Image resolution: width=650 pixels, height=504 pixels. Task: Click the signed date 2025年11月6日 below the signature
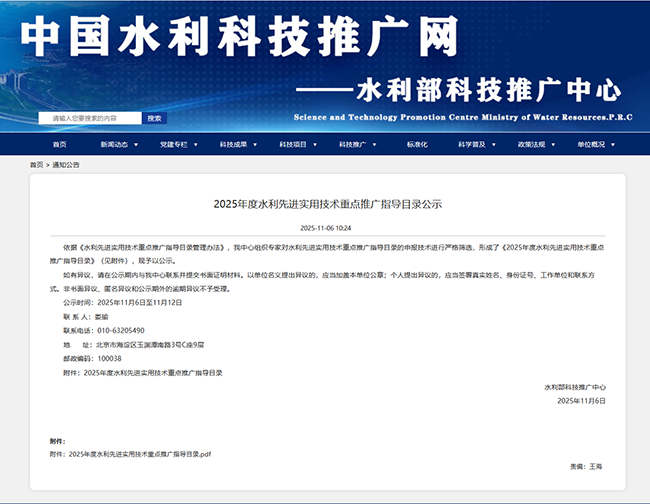point(581,401)
